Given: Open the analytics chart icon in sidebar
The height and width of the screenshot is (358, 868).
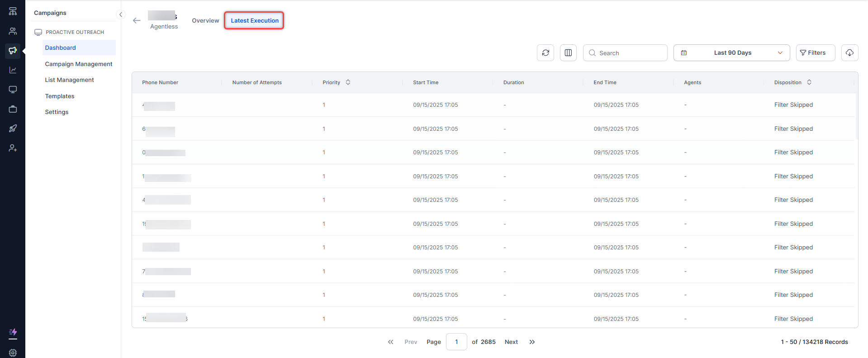Looking at the screenshot, I should click(13, 70).
